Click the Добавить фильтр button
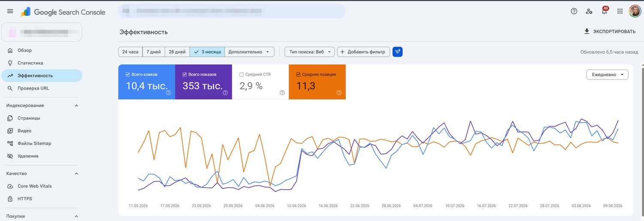 (x=364, y=52)
